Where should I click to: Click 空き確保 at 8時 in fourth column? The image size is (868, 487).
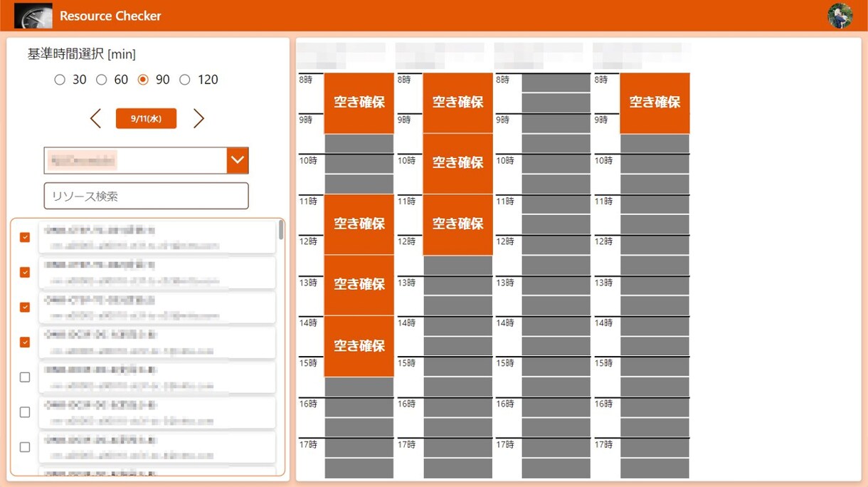pyautogui.click(x=655, y=103)
